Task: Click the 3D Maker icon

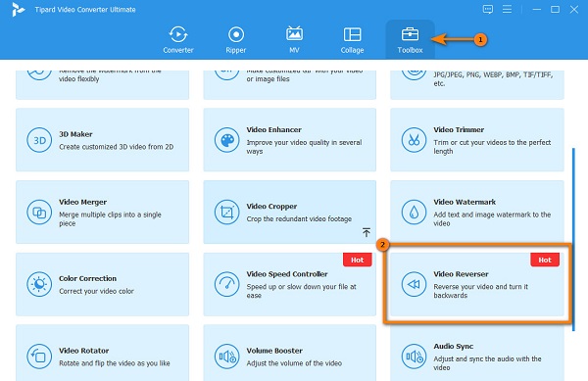Action: [x=39, y=140]
